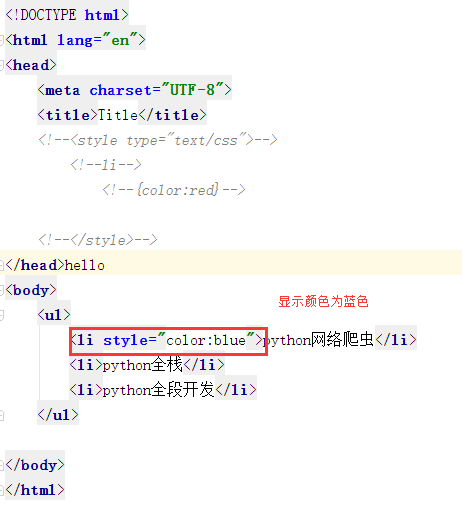Screen dimensions: 462x510
Task: Toggle fold marker beside closing html tag
Action: (x=1, y=490)
